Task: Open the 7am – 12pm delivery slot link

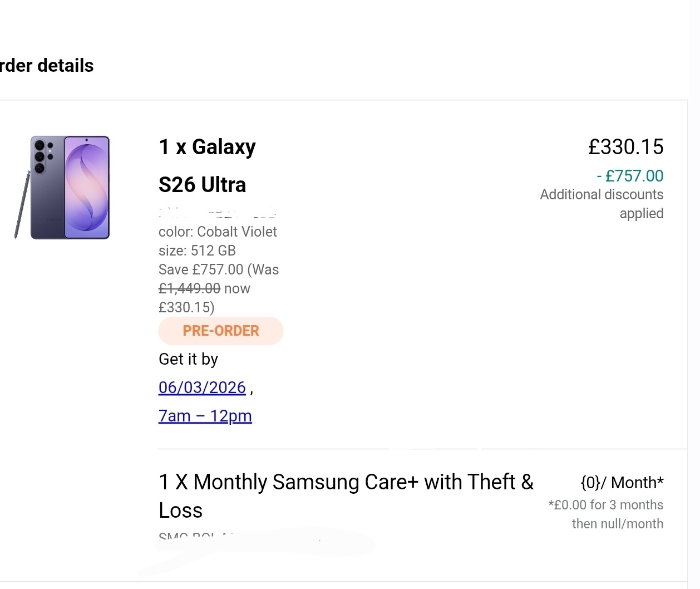Action: tap(205, 416)
